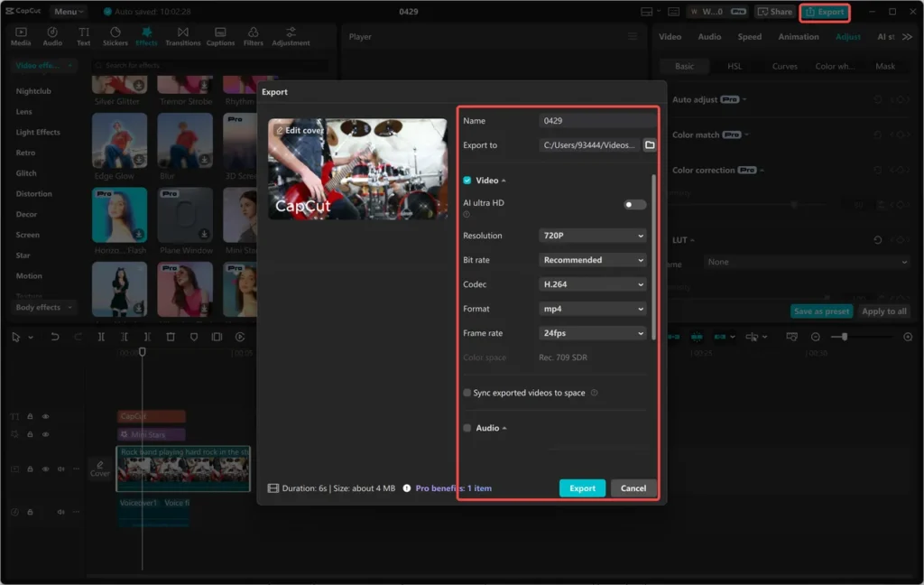Open the Resolution 720P dropdown

click(x=593, y=236)
